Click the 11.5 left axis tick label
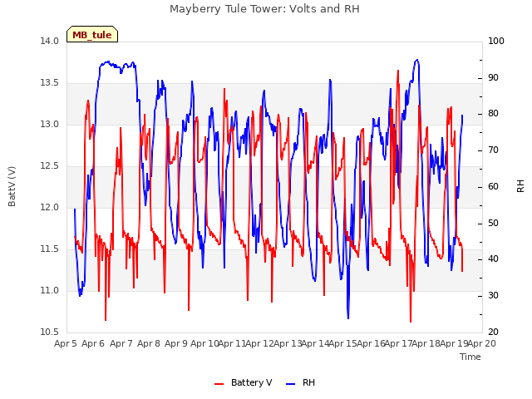 tap(49, 249)
